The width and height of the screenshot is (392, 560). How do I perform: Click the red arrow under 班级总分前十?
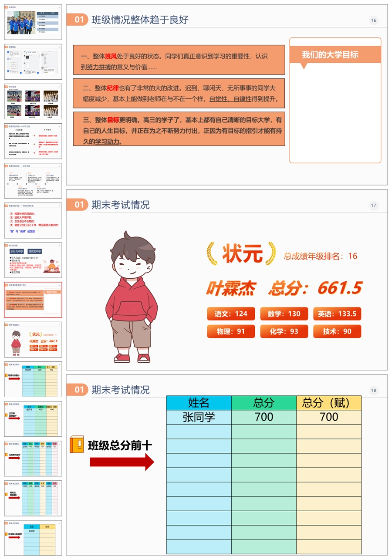(122, 462)
